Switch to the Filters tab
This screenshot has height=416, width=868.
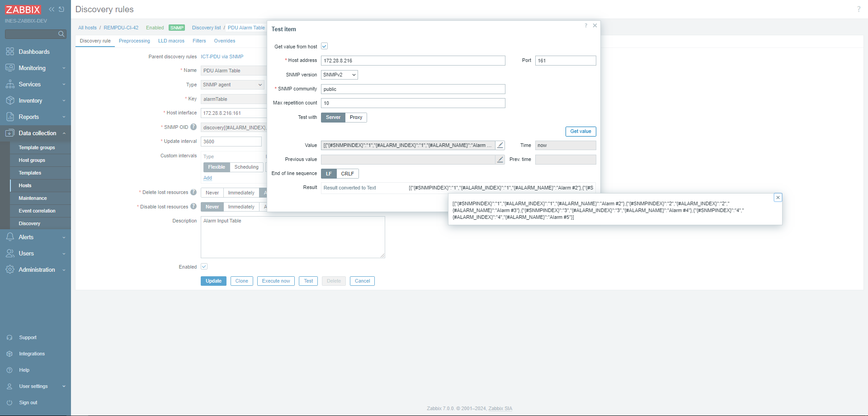tap(199, 41)
